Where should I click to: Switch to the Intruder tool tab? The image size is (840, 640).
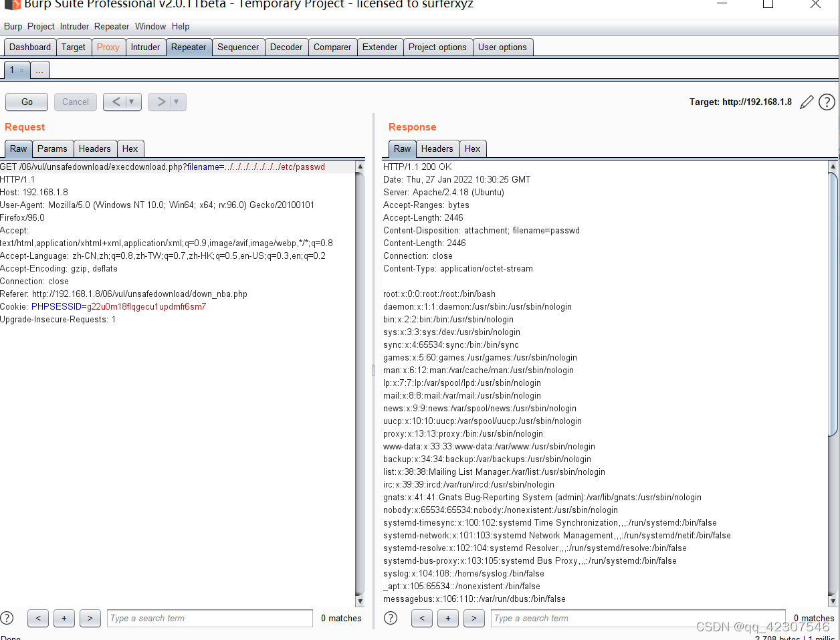click(x=146, y=47)
